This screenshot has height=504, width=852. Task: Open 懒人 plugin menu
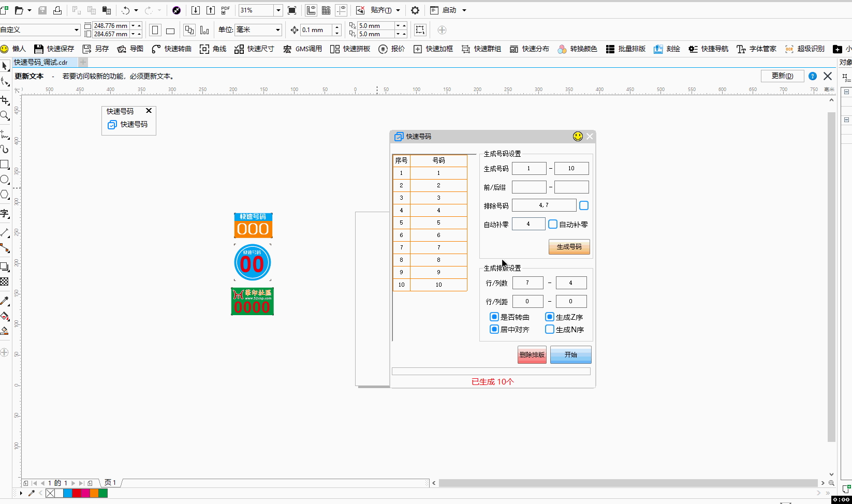13,49
